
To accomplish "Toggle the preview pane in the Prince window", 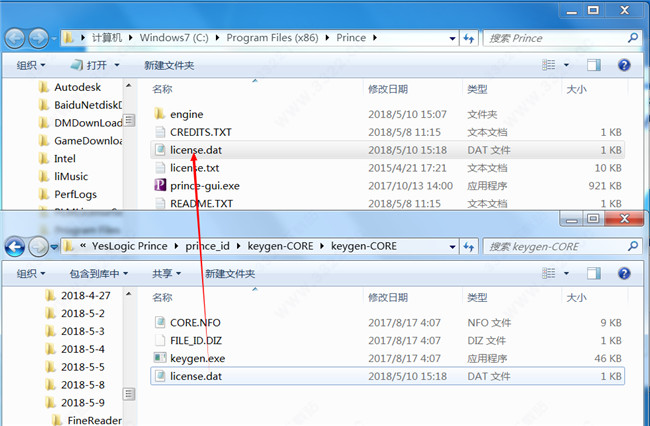I will point(594,65).
